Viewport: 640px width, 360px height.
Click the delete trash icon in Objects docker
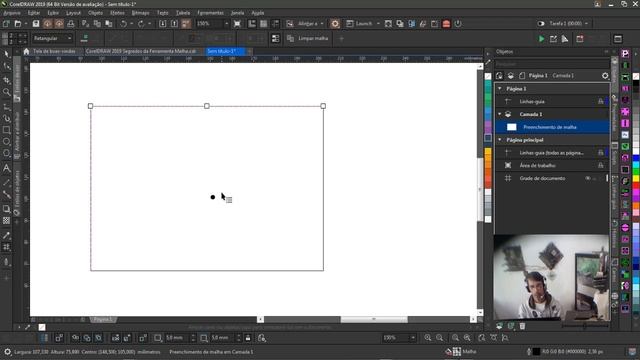(x=522, y=326)
